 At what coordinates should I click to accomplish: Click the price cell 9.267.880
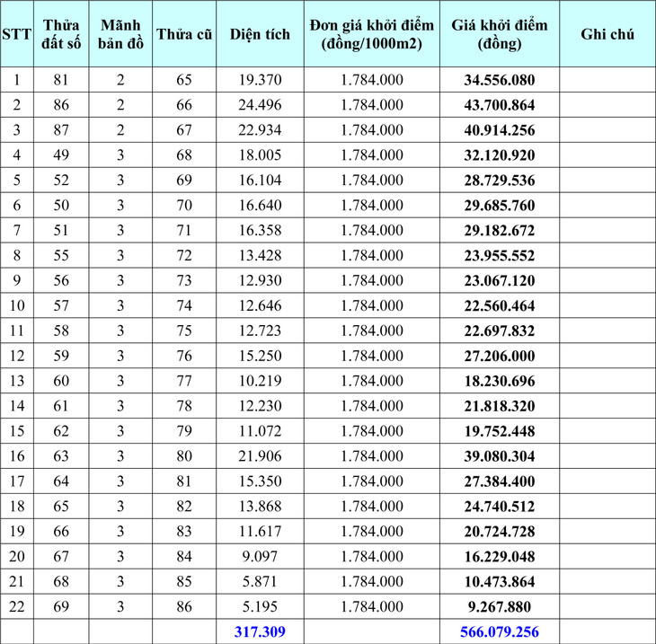coord(499,606)
